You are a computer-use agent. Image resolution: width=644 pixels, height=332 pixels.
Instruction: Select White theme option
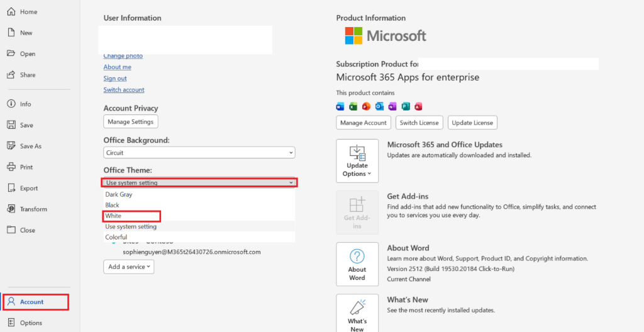[x=199, y=216]
